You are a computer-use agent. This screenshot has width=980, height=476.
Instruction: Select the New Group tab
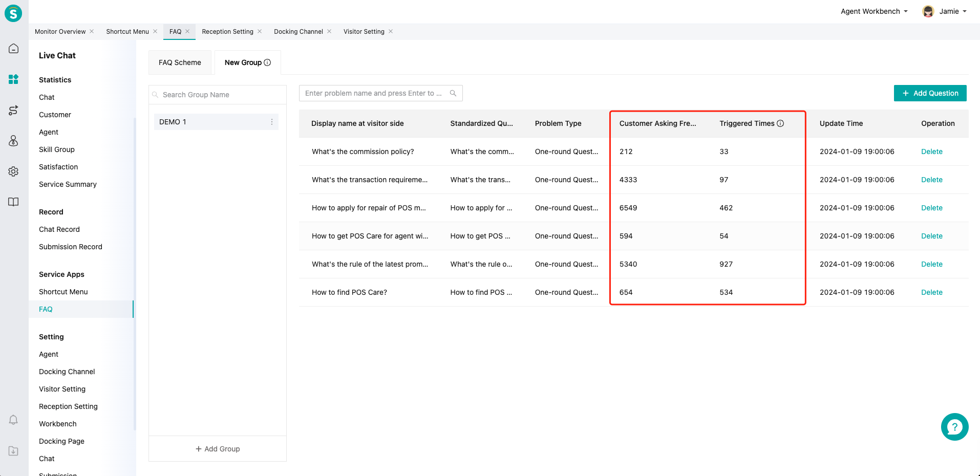coord(247,62)
